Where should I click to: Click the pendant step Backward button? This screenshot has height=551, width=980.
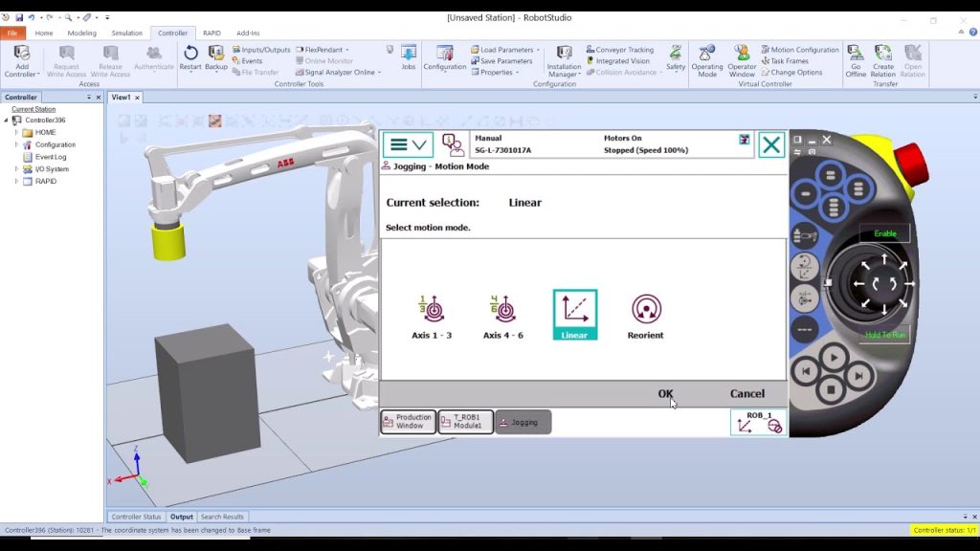tap(806, 372)
